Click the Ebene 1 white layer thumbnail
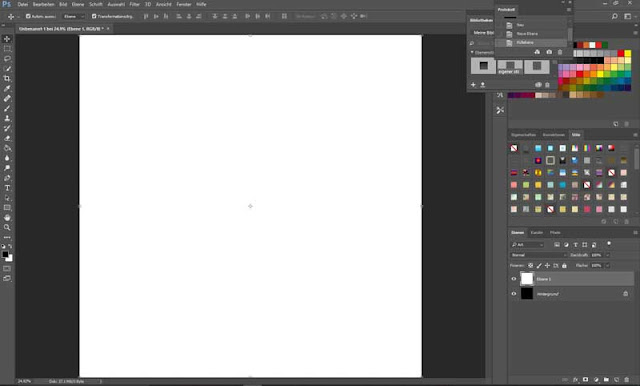 [527, 279]
